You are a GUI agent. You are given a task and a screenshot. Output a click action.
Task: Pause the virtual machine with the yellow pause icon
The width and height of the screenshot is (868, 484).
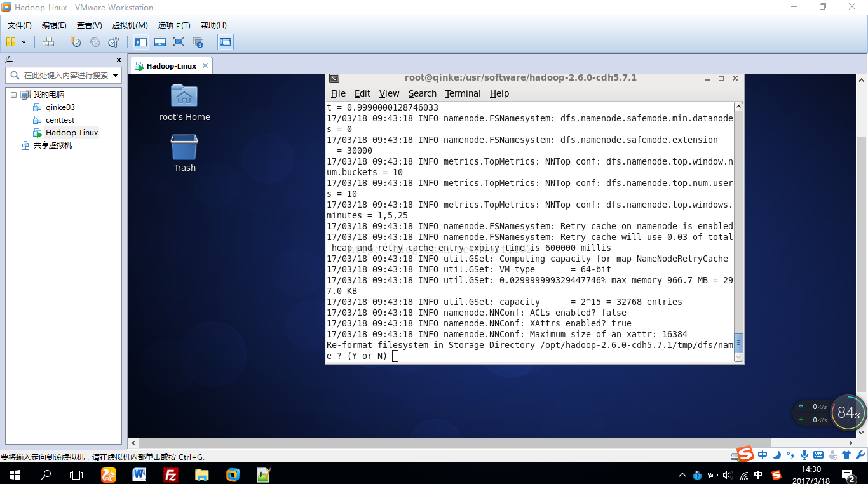pyautogui.click(x=11, y=42)
